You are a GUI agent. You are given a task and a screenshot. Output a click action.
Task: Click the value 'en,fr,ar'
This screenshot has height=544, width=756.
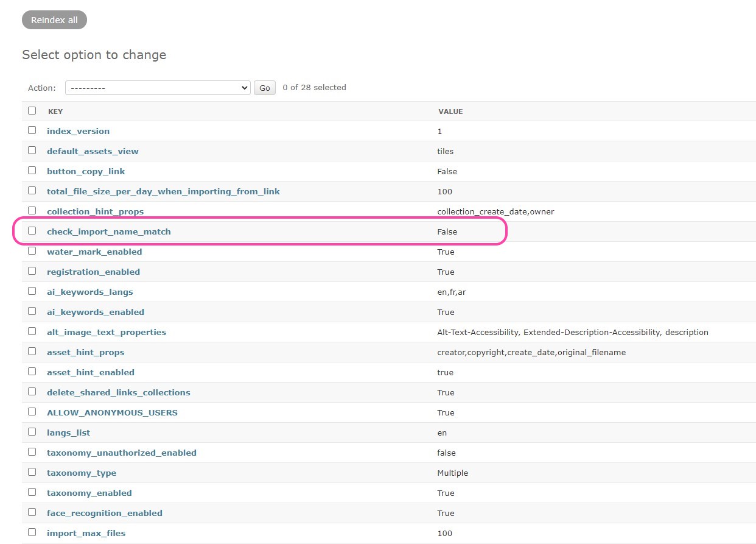click(x=452, y=292)
